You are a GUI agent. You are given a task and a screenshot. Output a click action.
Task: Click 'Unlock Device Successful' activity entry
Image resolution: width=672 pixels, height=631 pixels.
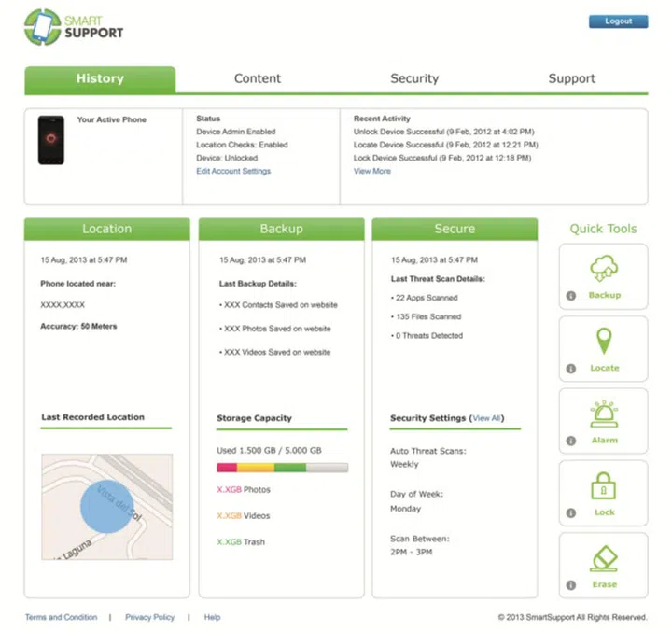point(443,132)
